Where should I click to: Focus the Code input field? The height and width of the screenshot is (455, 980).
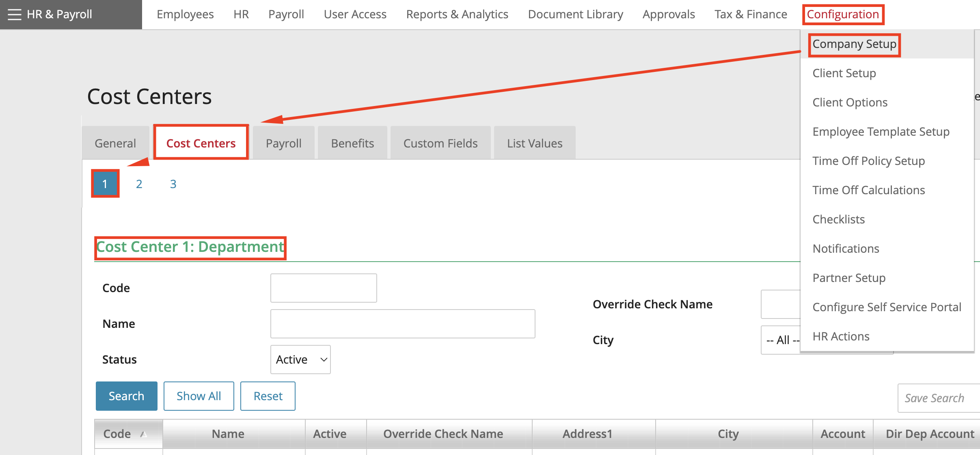[x=324, y=288]
